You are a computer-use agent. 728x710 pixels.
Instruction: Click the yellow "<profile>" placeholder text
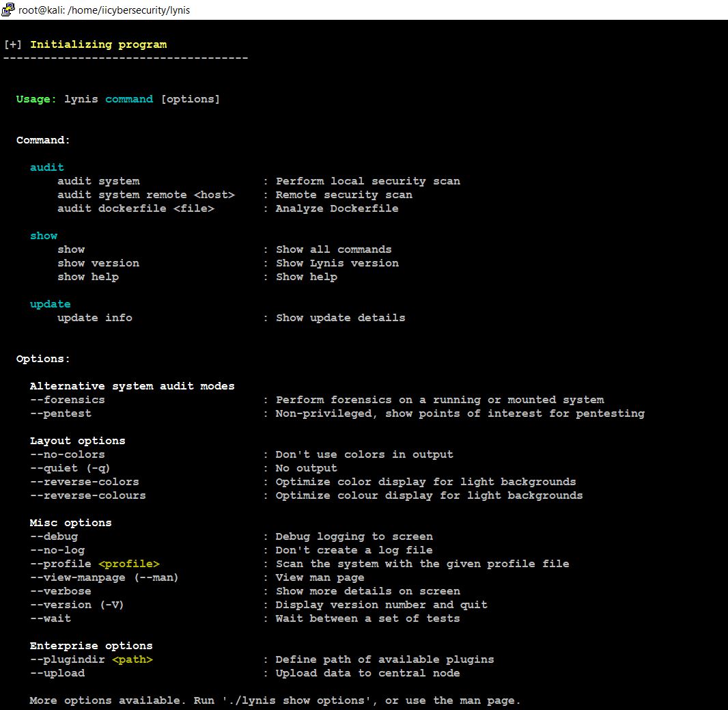[x=128, y=563]
